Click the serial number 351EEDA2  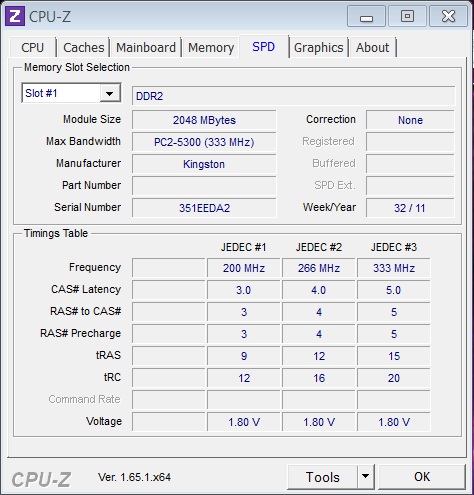(x=204, y=208)
